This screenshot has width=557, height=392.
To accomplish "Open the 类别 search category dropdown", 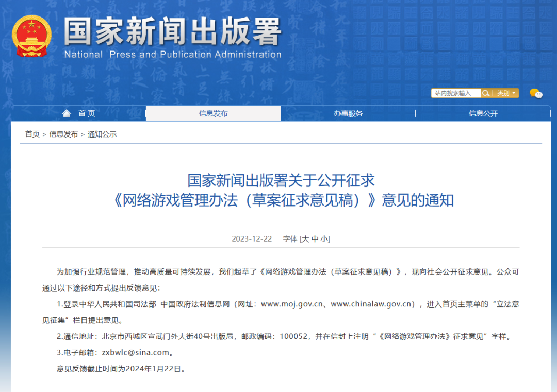I will coord(503,93).
